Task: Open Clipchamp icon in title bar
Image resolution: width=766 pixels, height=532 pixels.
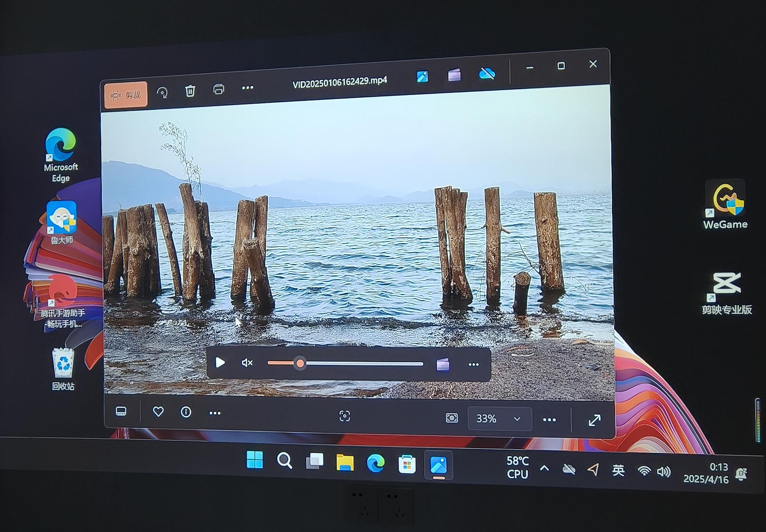Action: point(454,75)
